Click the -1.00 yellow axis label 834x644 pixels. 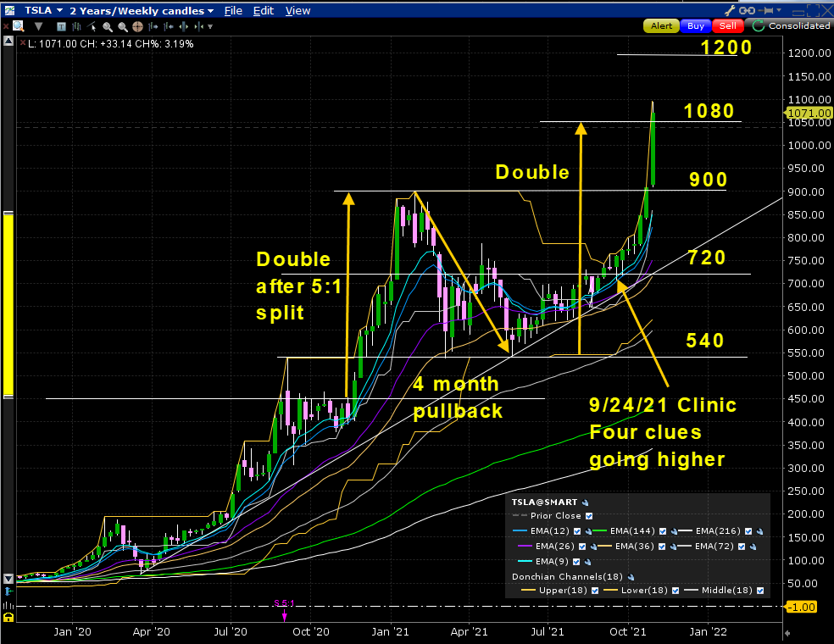click(801, 607)
